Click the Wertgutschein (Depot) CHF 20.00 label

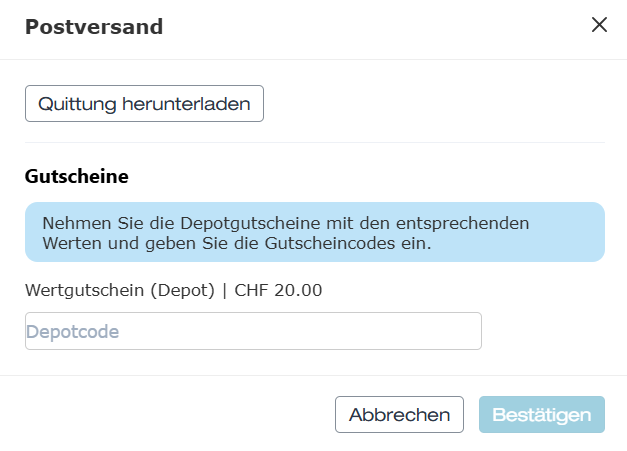pyautogui.click(x=174, y=290)
